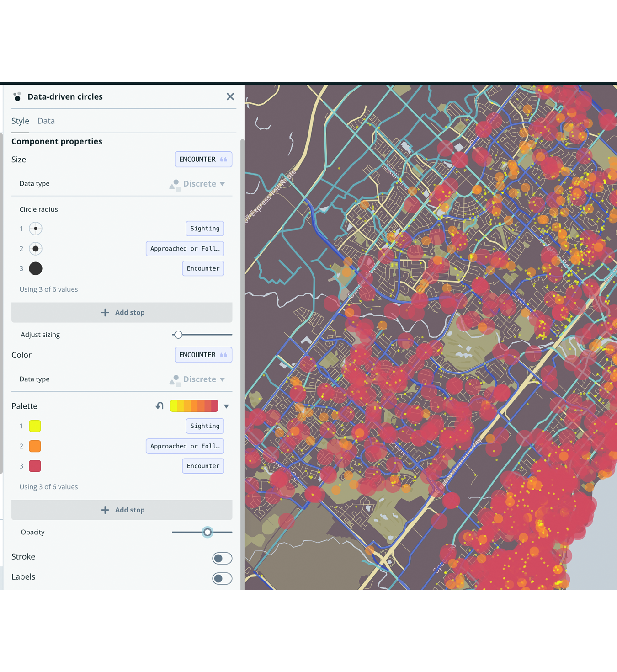
Task: Click the Data-driven circles component icon
Action: [x=17, y=96]
